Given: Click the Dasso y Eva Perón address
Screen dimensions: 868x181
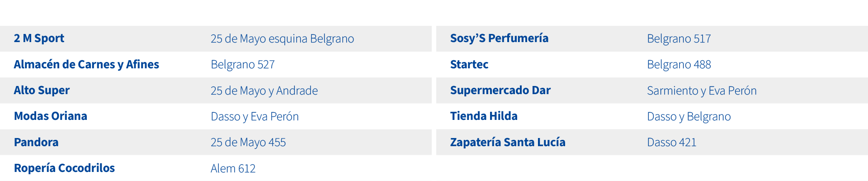Looking at the screenshot, I should 255,117.
